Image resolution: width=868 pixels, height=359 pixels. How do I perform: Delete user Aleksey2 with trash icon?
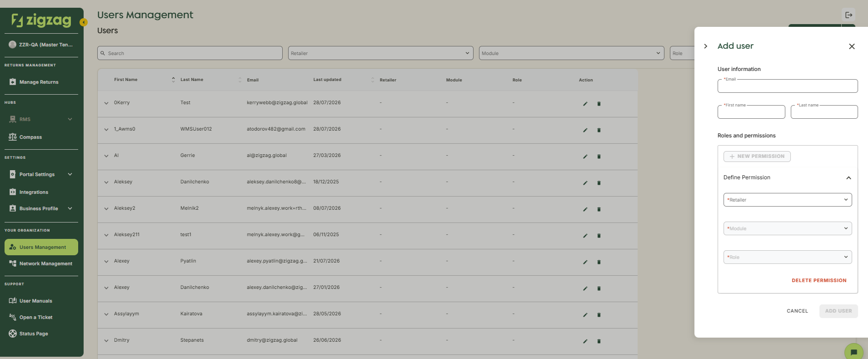click(x=599, y=209)
